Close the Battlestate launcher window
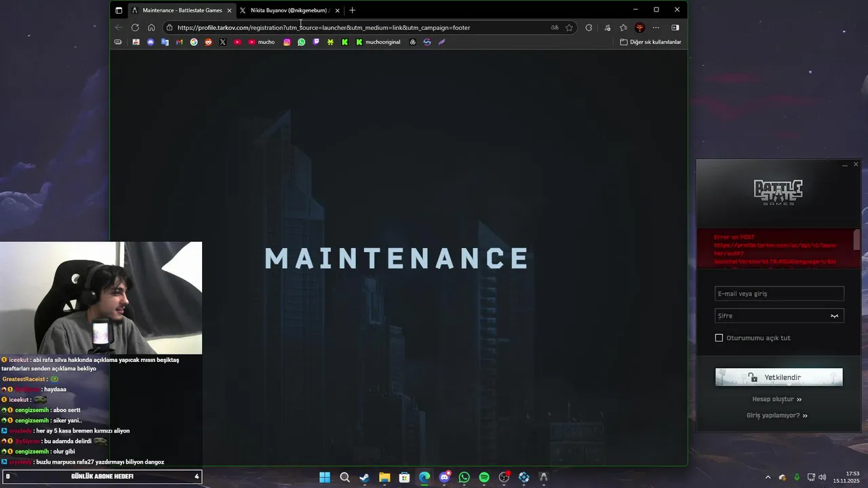The height and width of the screenshot is (488, 868). (856, 165)
